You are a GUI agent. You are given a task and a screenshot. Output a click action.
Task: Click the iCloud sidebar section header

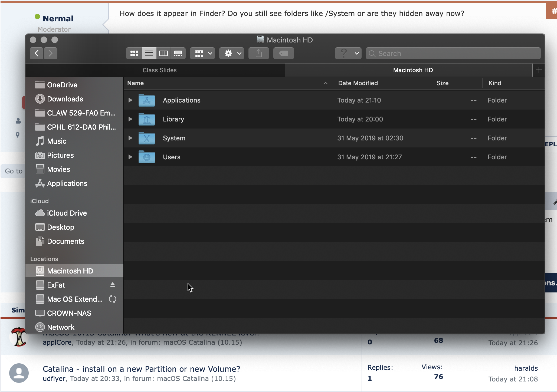40,201
